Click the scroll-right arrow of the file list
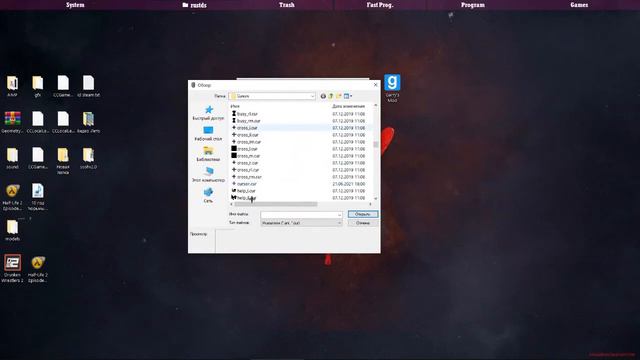The image size is (640, 360). tap(370, 204)
